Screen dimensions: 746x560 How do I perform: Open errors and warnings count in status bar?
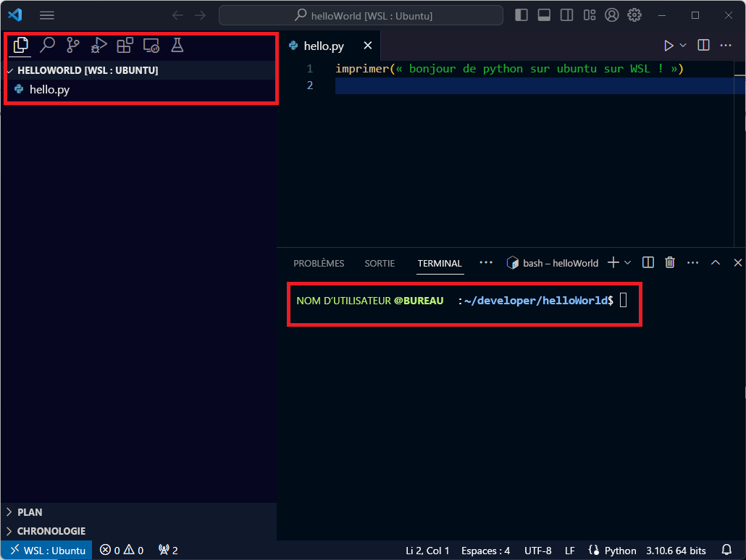point(122,550)
